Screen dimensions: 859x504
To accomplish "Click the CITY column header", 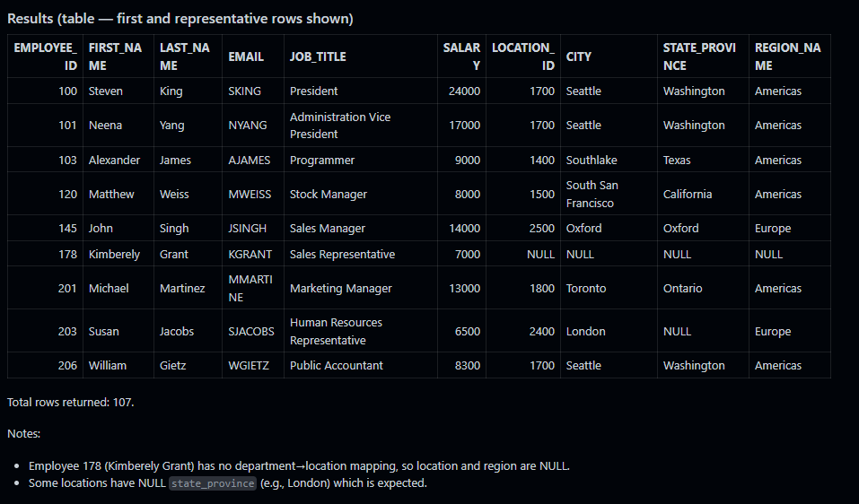I will pos(579,56).
